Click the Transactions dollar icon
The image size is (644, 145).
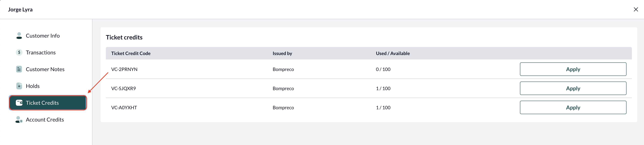pos(19,52)
